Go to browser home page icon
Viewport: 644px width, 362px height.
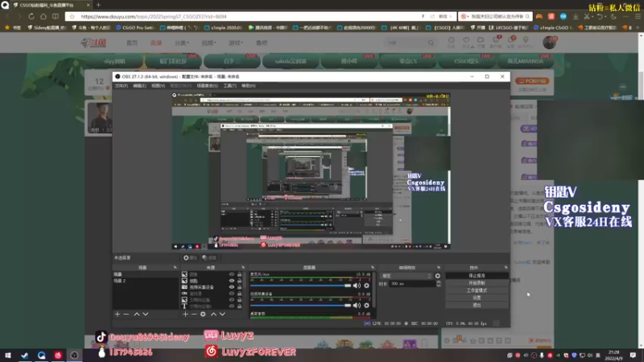(x=43, y=16)
